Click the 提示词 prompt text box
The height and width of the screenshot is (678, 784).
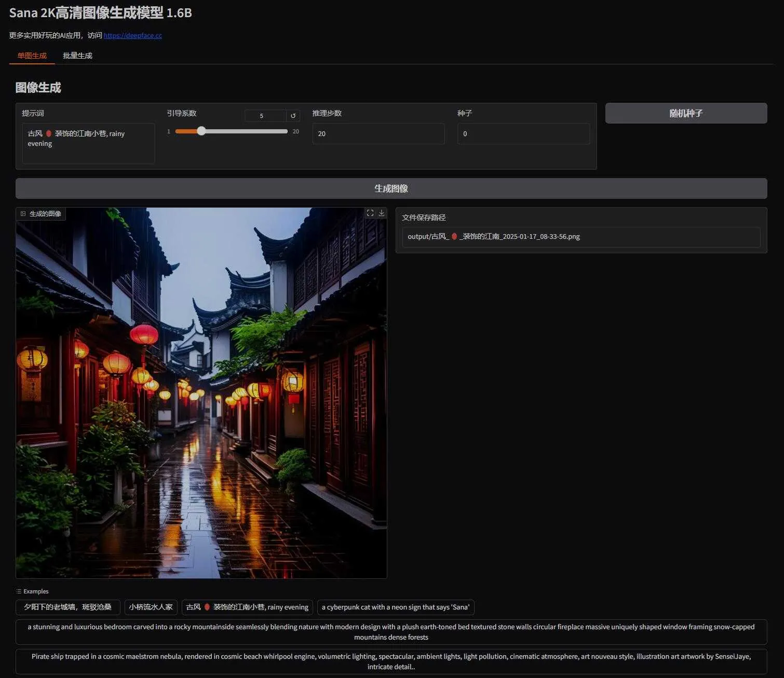(88, 144)
